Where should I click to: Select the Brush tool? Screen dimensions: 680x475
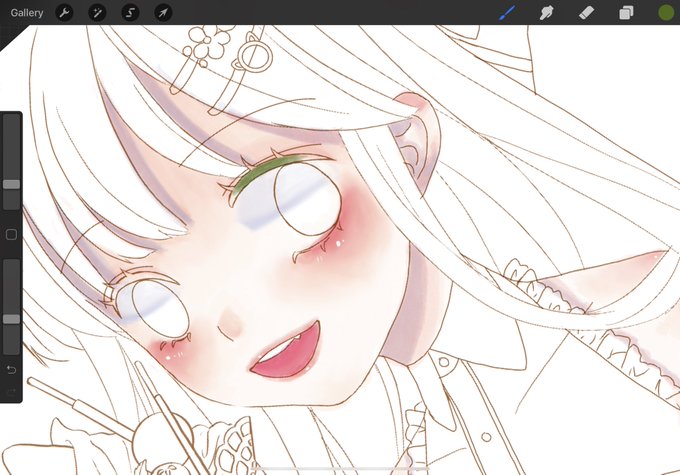click(507, 13)
